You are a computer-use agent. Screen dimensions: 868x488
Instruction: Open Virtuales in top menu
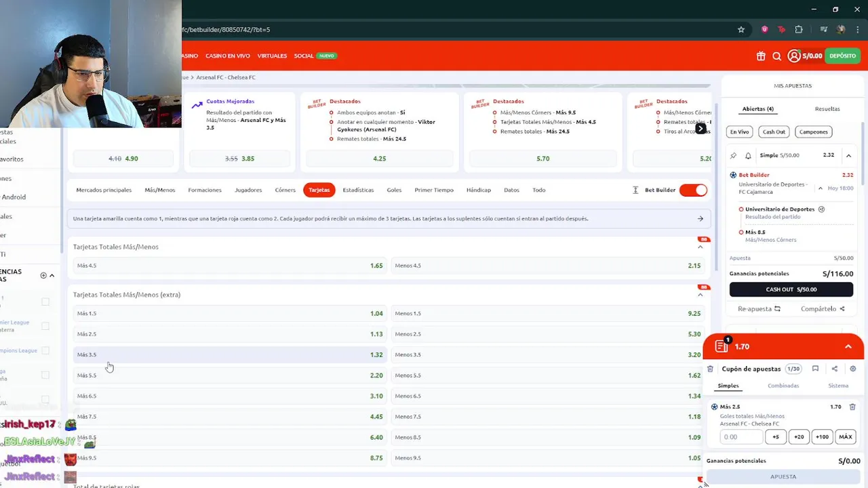tap(272, 56)
